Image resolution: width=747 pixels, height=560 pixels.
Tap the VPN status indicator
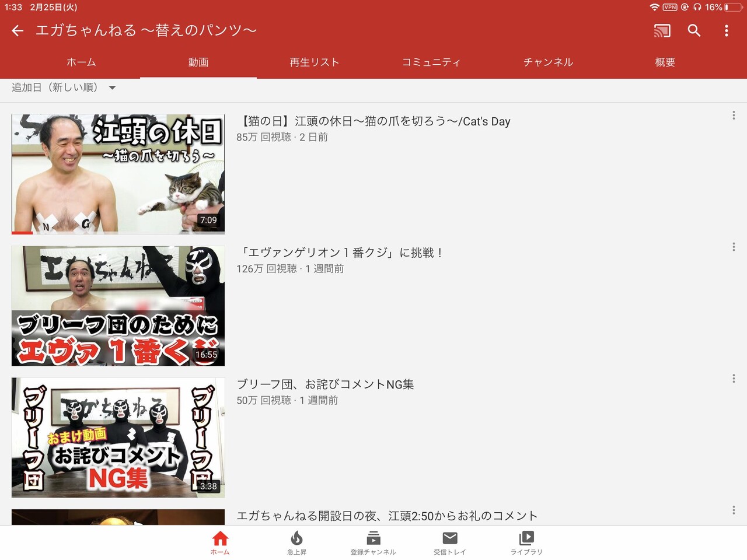[670, 7]
